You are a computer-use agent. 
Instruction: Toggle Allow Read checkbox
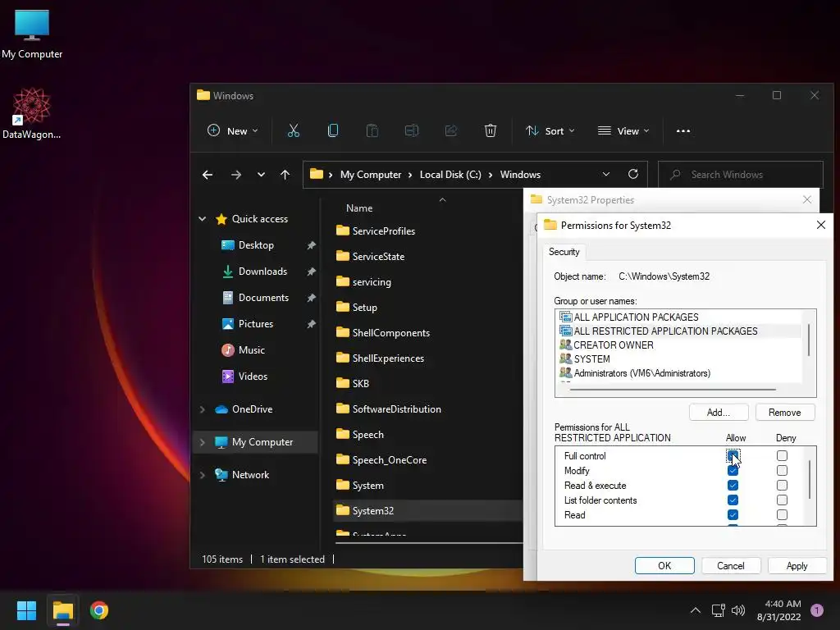[x=733, y=515]
